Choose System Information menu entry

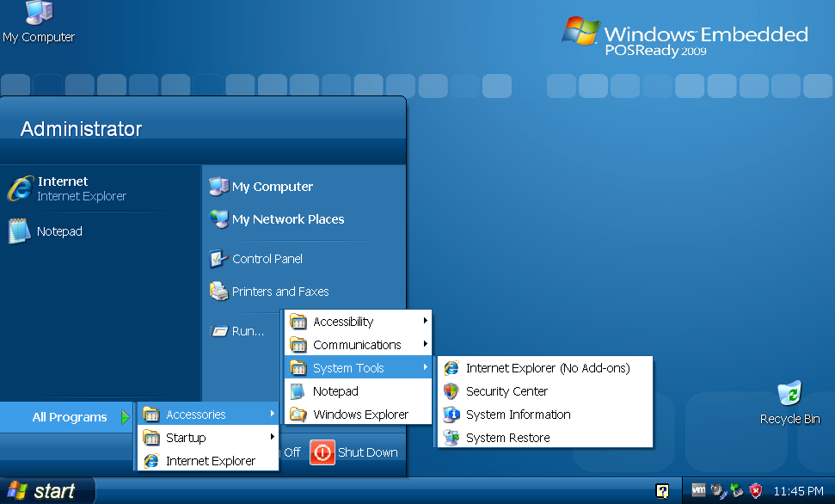click(545, 415)
